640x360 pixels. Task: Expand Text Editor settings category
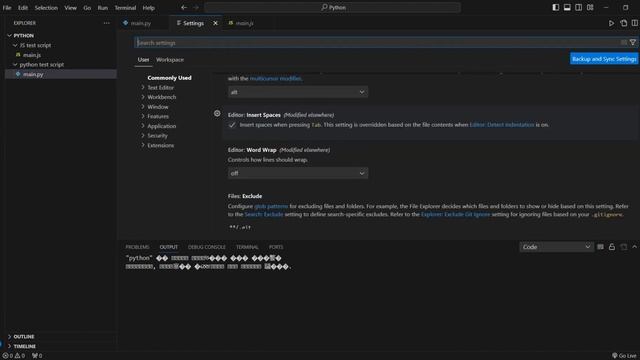160,88
